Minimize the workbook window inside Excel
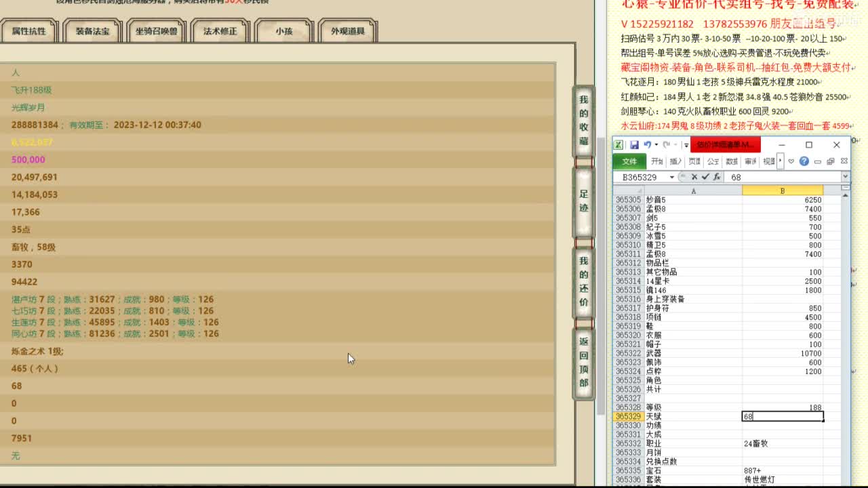This screenshot has height=488, width=868. pos(818,161)
